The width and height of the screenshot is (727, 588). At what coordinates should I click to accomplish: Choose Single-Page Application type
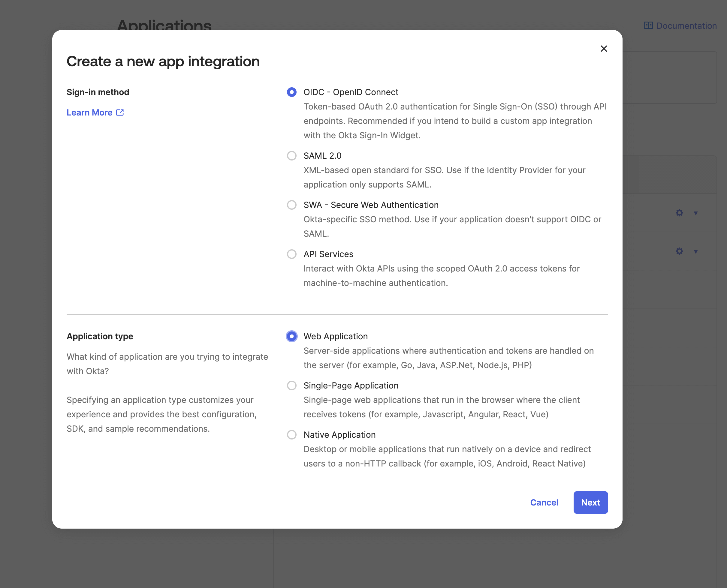(x=291, y=385)
